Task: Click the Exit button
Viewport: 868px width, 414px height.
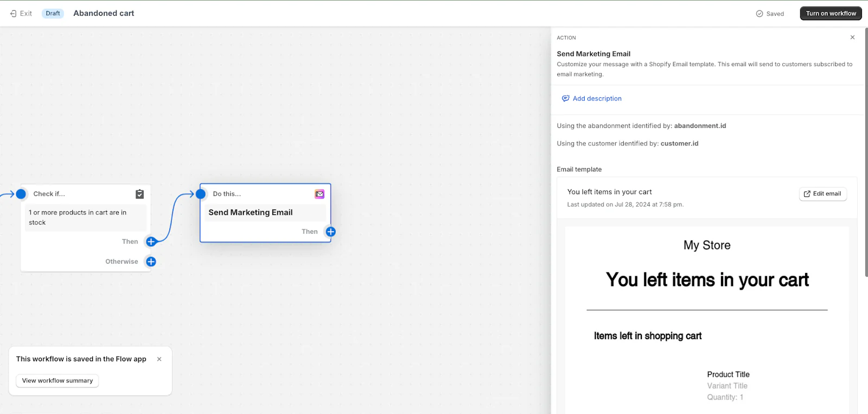Action: tap(21, 14)
